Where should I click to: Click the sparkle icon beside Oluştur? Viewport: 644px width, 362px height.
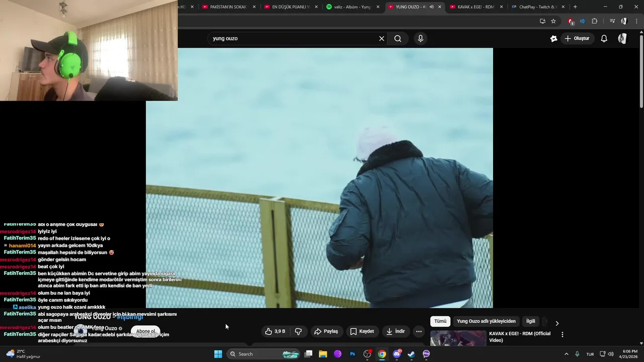tap(553, 39)
